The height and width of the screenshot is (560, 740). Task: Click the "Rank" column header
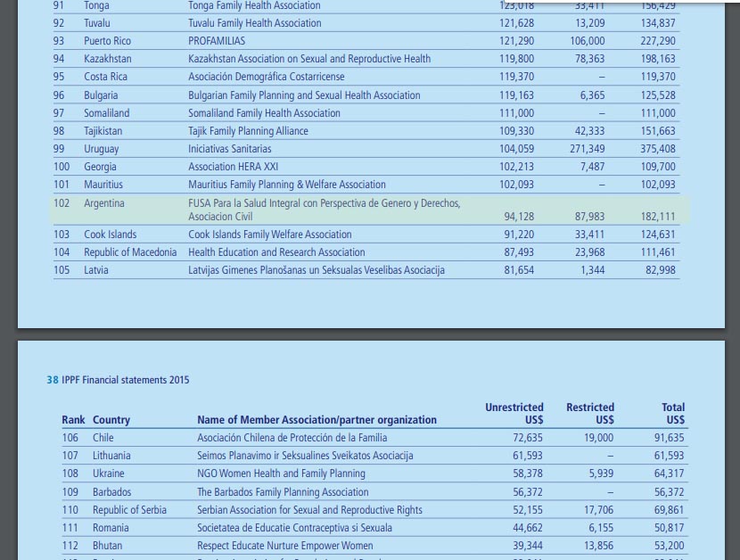tap(73, 420)
